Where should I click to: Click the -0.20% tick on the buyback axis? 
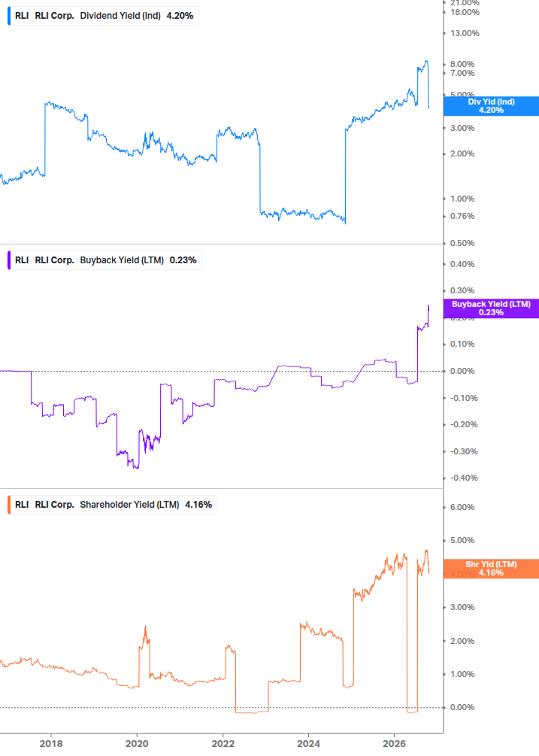tap(464, 425)
